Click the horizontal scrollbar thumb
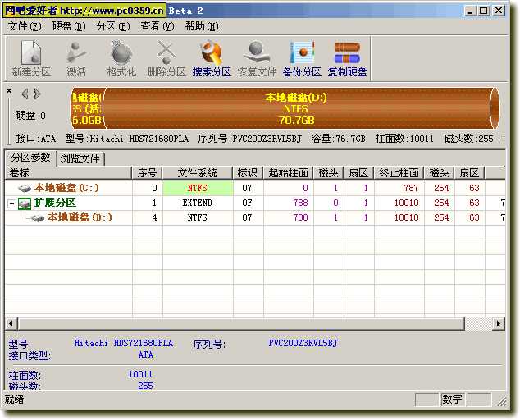The image size is (520, 420). coord(241,323)
